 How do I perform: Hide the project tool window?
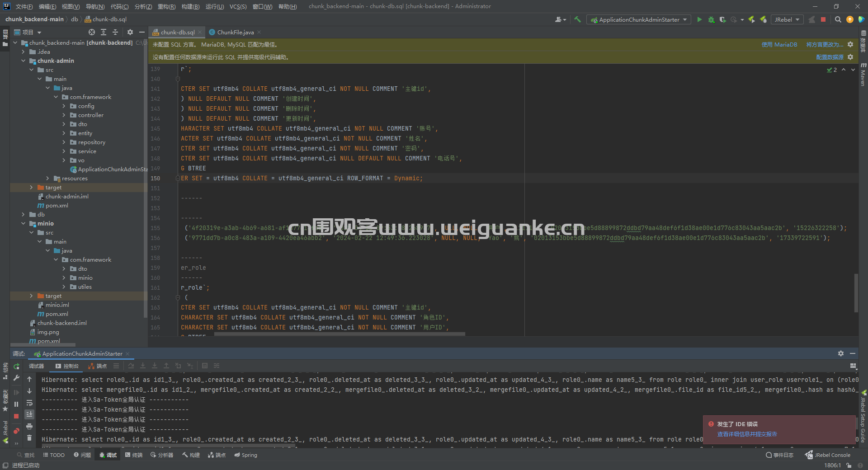[142, 32]
